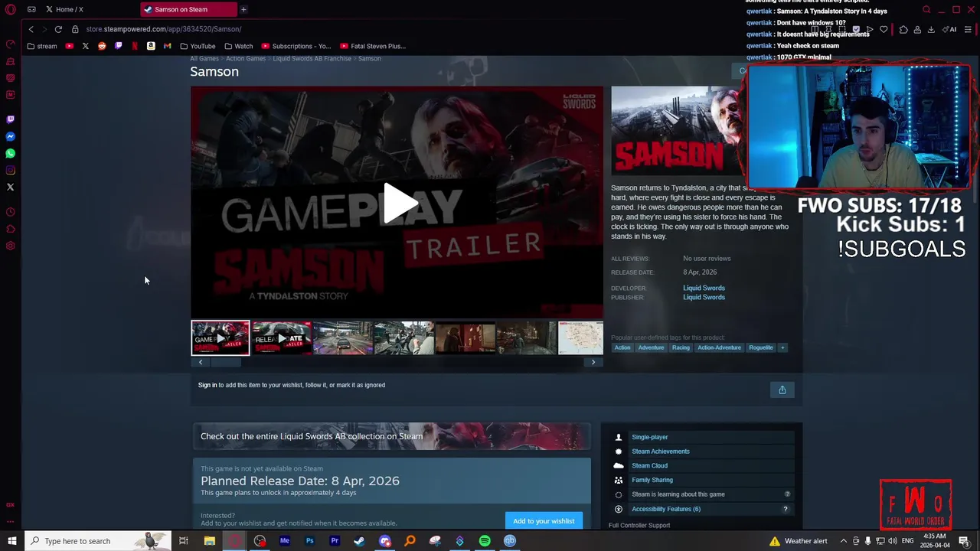Open the Gmail bookmark icon

click(x=167, y=46)
